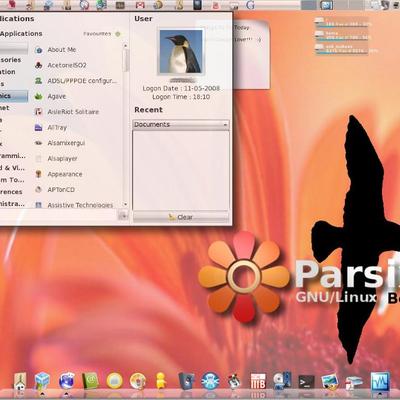Image resolution: width=400 pixels, height=400 pixels.
Task: Click the small corner button below the applications list
Action: pyautogui.click(x=123, y=216)
